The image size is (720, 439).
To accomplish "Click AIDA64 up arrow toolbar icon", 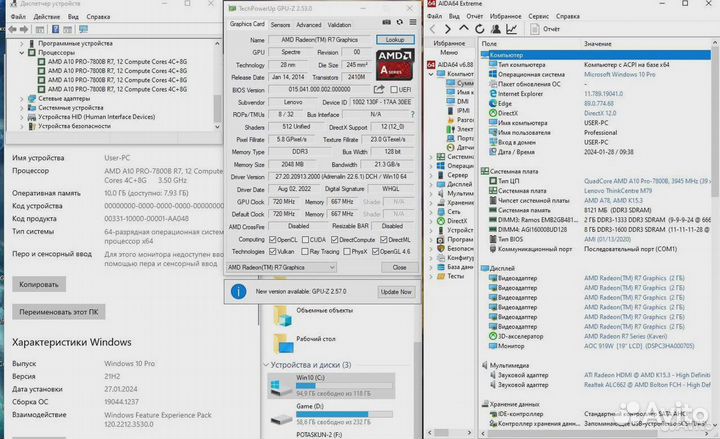I will 464,29.
